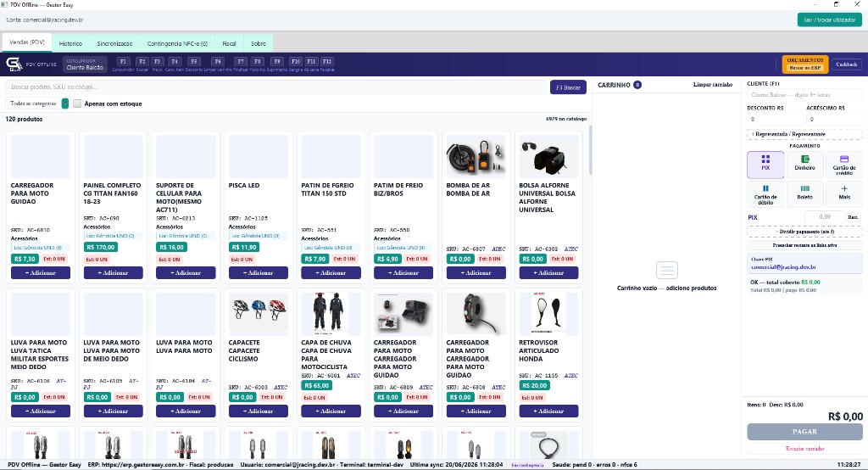
Task: Click F2 Buscar shortcut key
Action: coord(142,62)
